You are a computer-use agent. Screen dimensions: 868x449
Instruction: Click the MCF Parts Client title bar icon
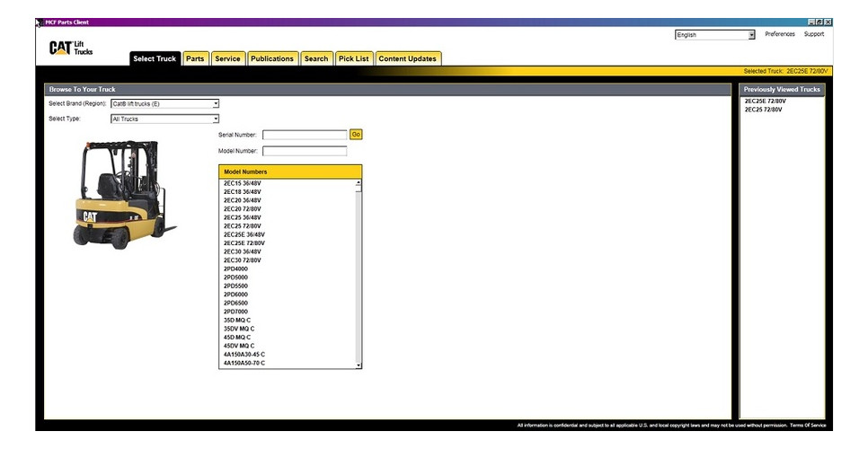(40, 22)
